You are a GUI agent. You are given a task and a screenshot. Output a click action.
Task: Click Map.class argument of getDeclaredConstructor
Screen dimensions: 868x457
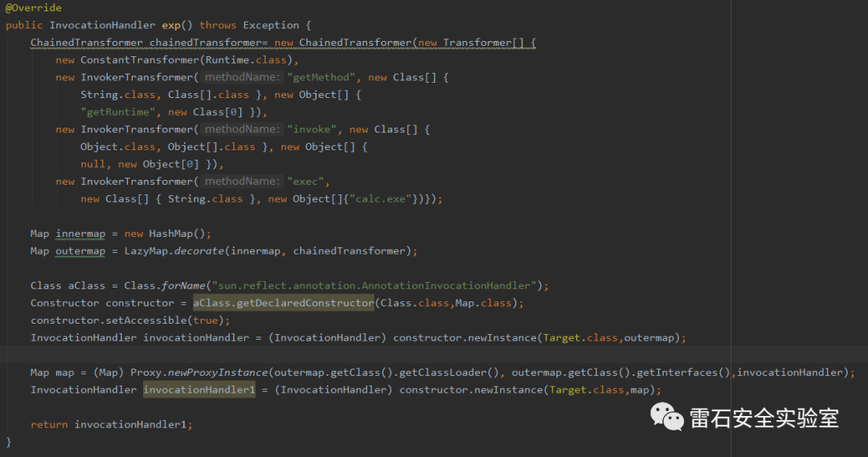click(483, 303)
